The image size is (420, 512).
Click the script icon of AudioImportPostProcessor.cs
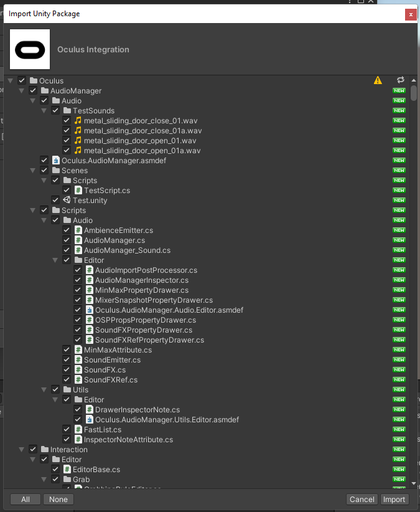coord(90,270)
